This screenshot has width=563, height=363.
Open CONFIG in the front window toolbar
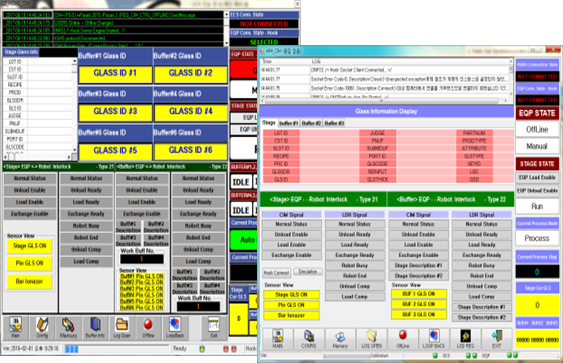[308, 339]
